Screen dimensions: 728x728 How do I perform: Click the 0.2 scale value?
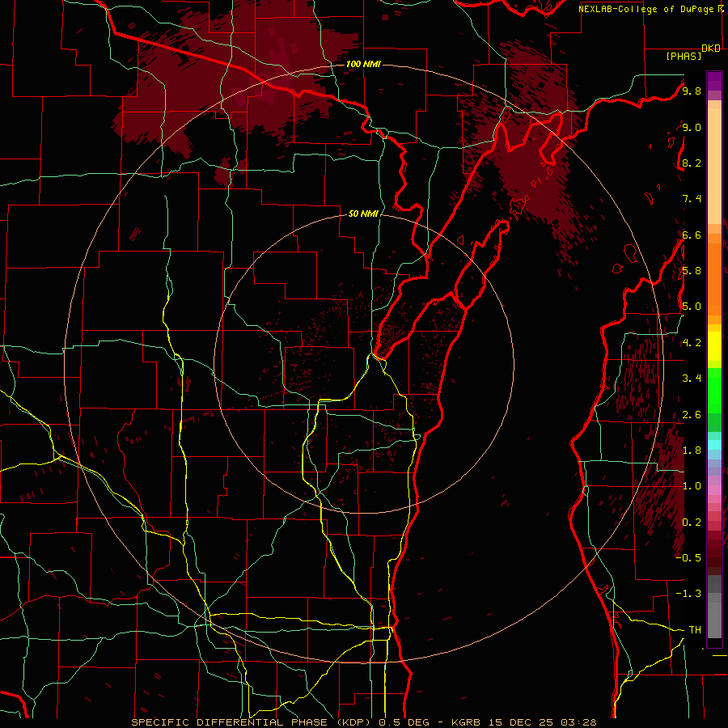coord(692,523)
